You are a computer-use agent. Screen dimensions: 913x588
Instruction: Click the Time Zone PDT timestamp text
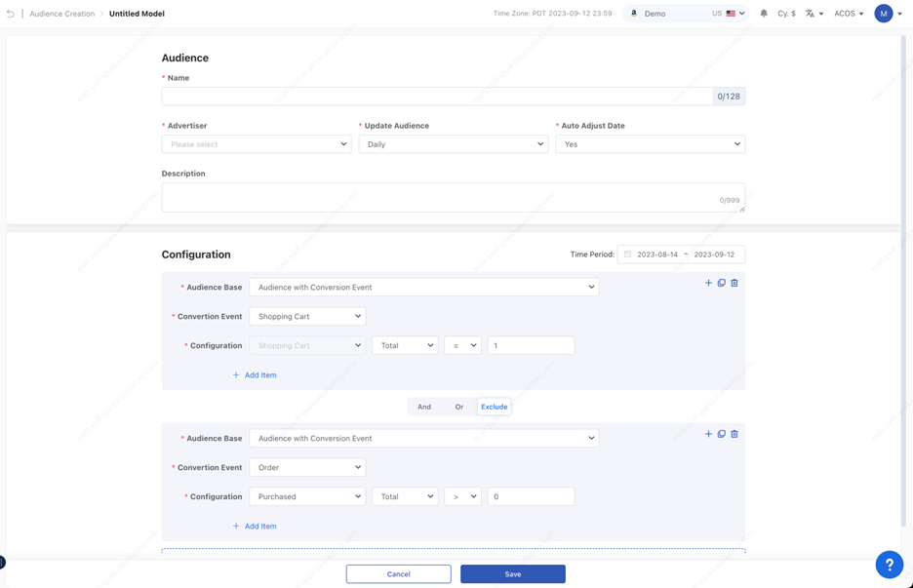[x=552, y=14]
